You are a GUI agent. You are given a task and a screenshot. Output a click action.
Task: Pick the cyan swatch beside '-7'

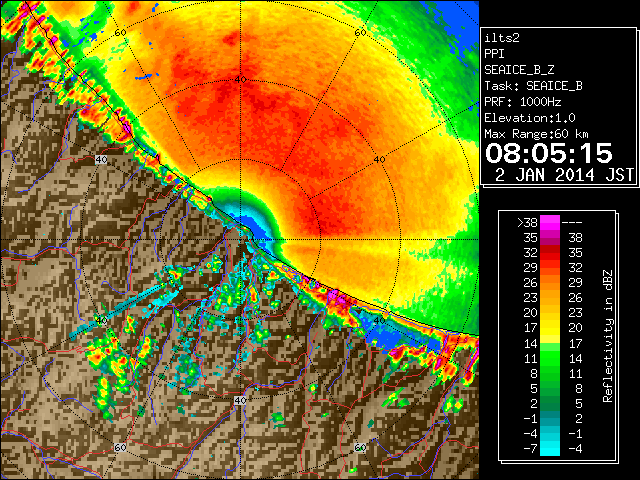pos(550,449)
